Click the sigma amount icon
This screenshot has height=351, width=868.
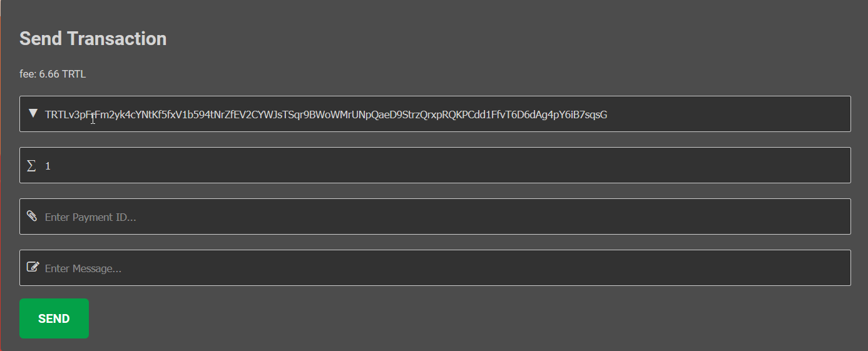click(x=31, y=166)
